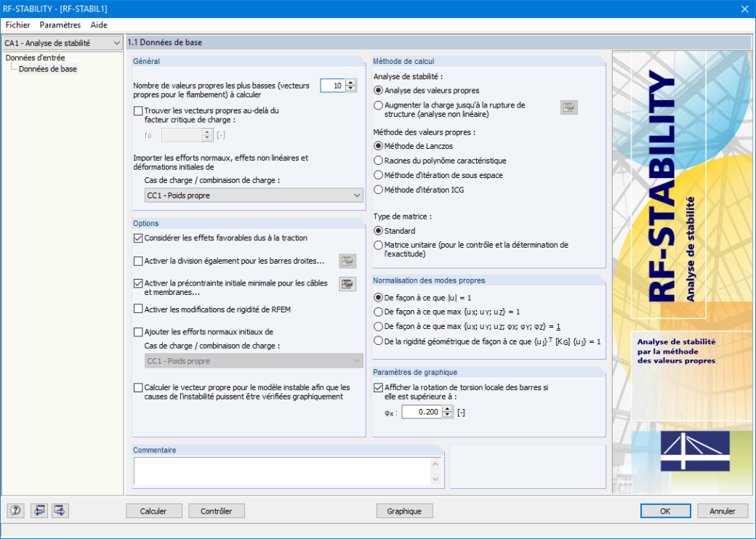Select 'Standard' matrix type
The image size is (756, 539).
379,231
